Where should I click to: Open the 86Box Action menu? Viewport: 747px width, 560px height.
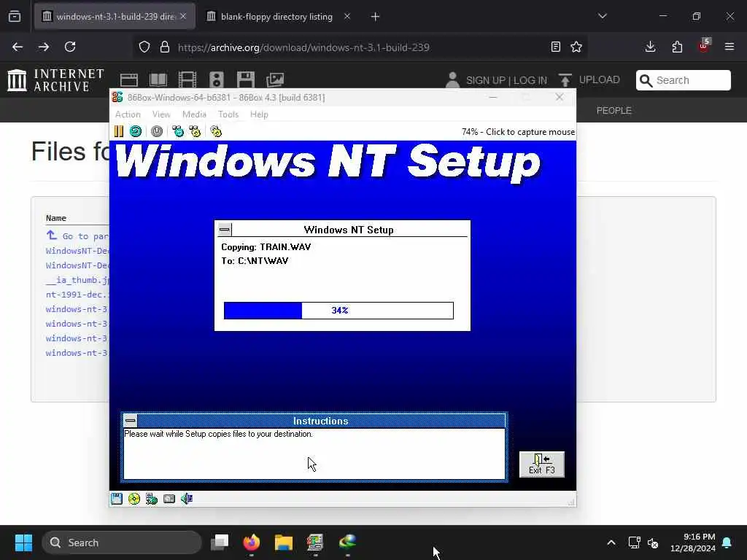[128, 114]
